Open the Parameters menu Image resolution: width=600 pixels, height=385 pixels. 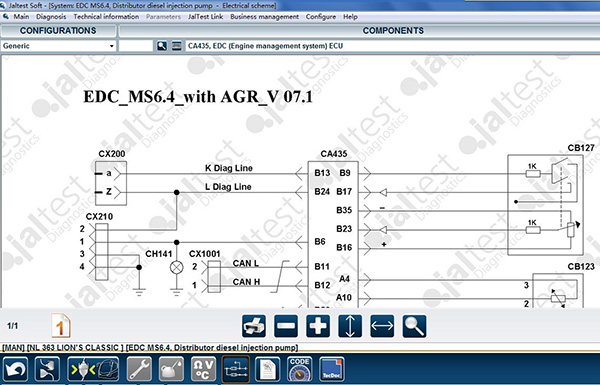163,17
